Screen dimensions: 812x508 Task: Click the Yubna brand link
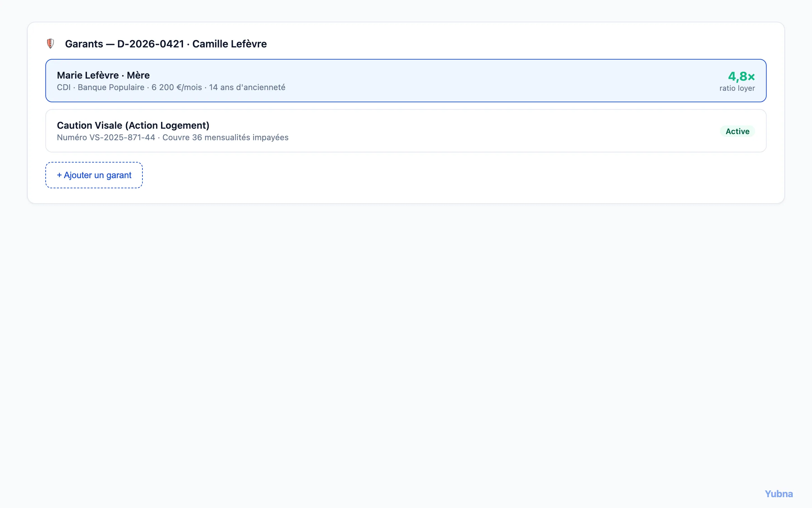pos(779,494)
